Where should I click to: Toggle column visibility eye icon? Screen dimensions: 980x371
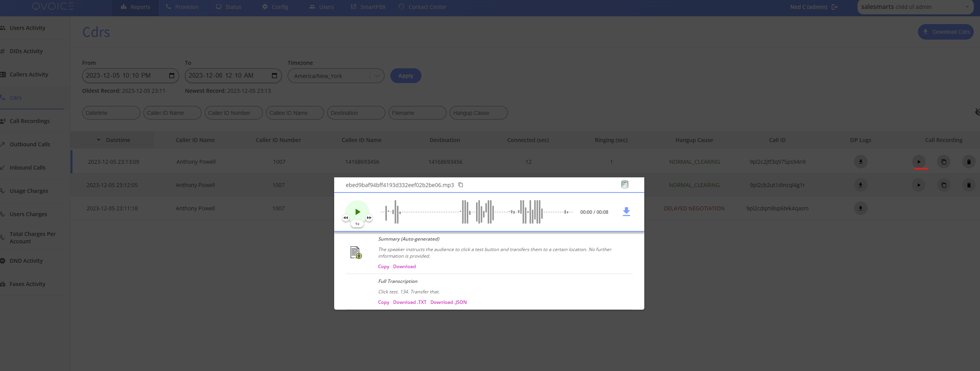pos(977,112)
